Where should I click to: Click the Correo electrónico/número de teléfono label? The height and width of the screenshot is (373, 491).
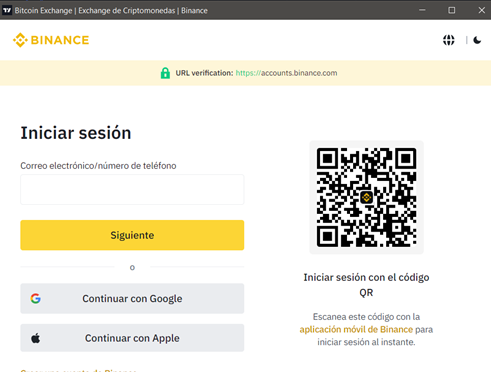tap(98, 166)
